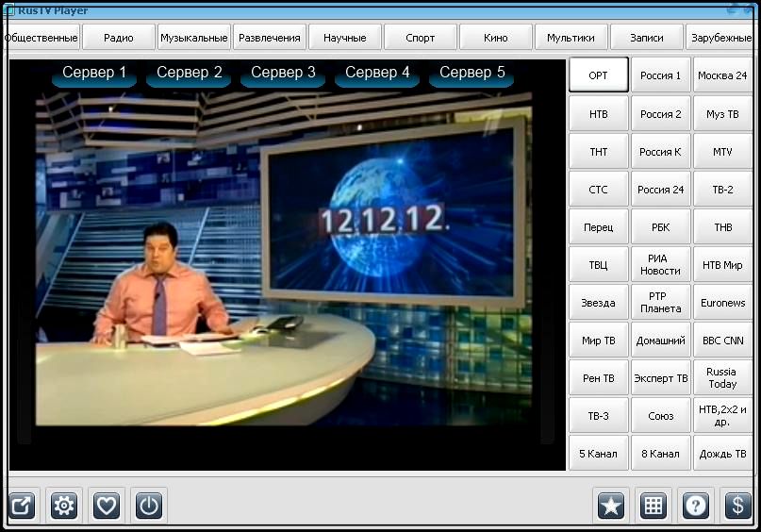This screenshot has width=761, height=532.
Task: Open help with the question mark icon
Action: pyautogui.click(x=696, y=506)
